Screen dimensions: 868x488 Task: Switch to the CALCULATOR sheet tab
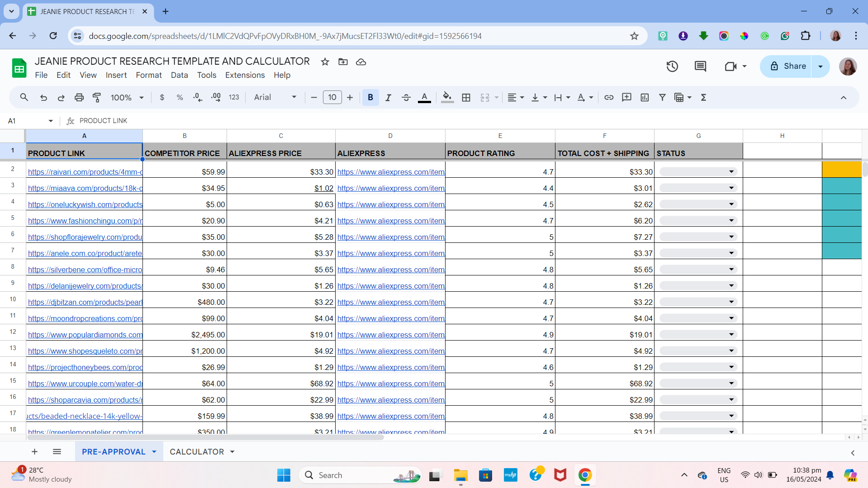coord(197,452)
